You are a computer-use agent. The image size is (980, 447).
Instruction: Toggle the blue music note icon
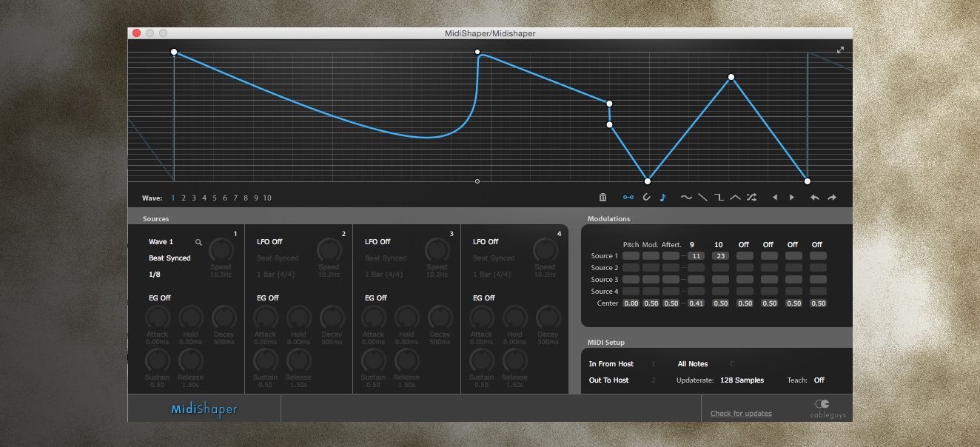(662, 198)
